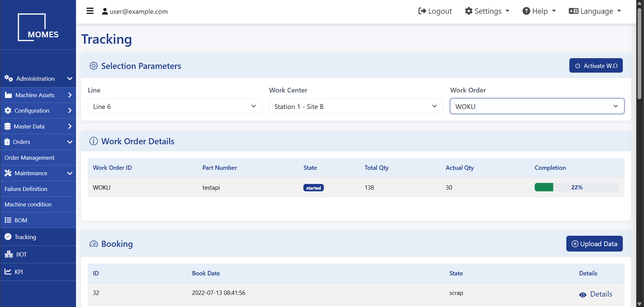Click the Book Date column header
Image resolution: width=644 pixels, height=307 pixels.
pos(206,273)
